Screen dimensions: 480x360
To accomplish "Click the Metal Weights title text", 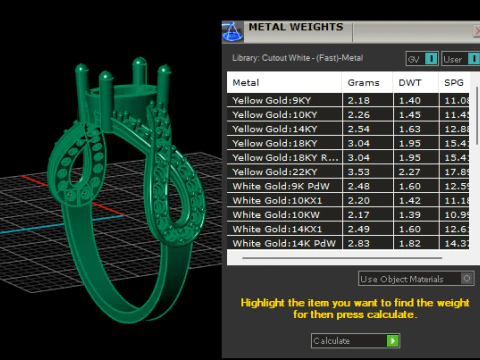I will [296, 27].
